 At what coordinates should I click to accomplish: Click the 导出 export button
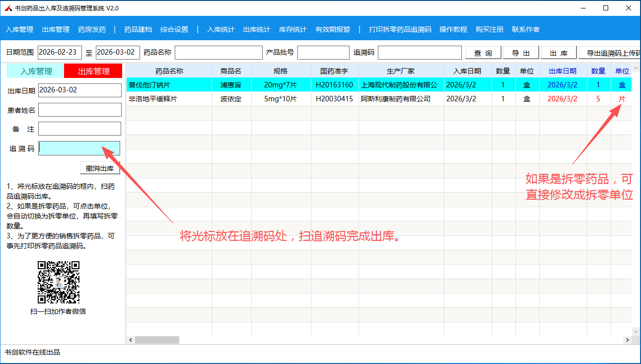coord(521,53)
